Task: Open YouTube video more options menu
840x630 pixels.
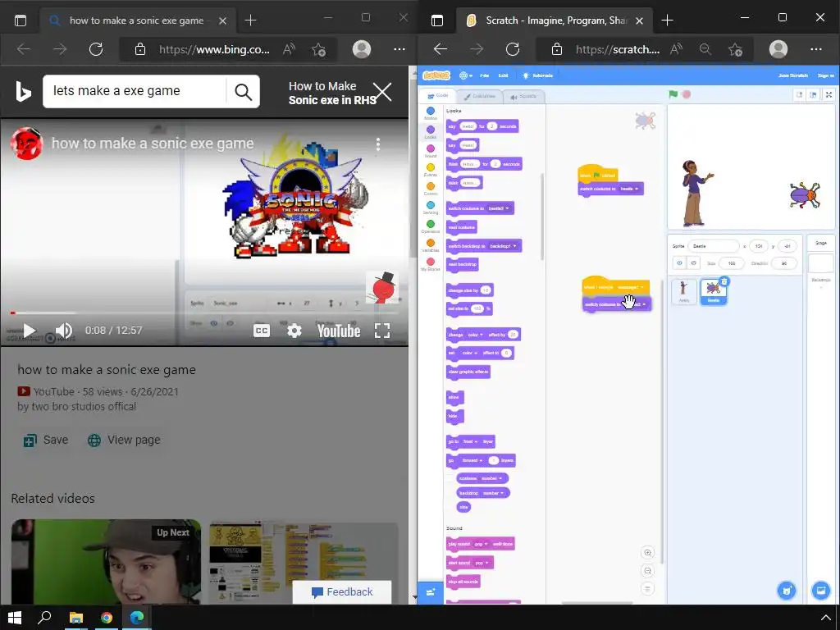Action: coord(378,144)
